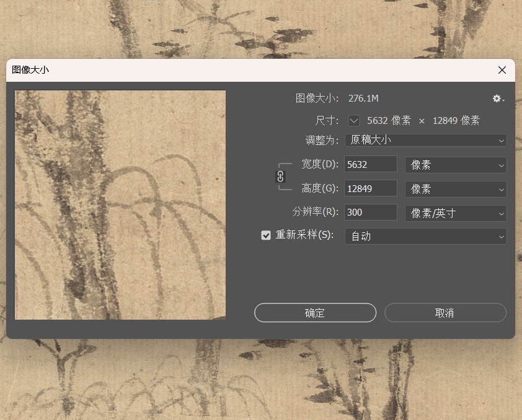Dismiss dialog with the 取消 button

point(445,313)
